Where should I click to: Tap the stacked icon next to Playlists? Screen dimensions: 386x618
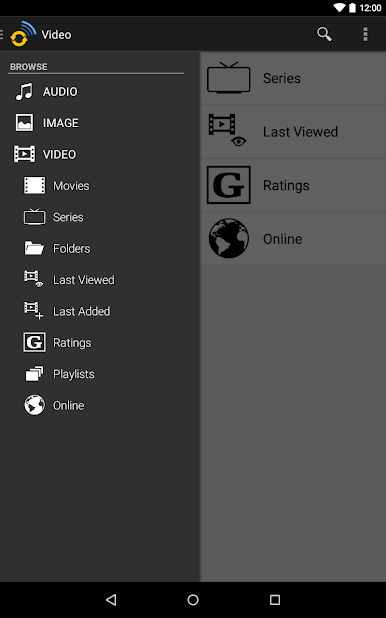click(35, 374)
